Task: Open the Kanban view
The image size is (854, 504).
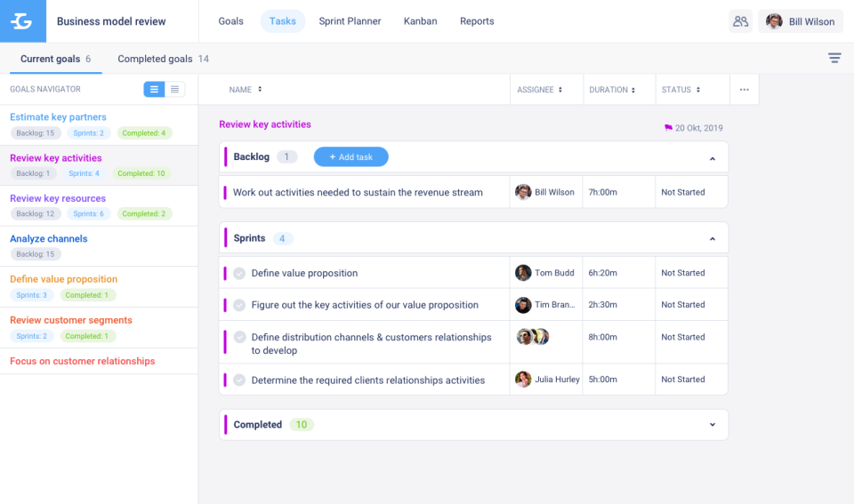Action: [x=420, y=21]
